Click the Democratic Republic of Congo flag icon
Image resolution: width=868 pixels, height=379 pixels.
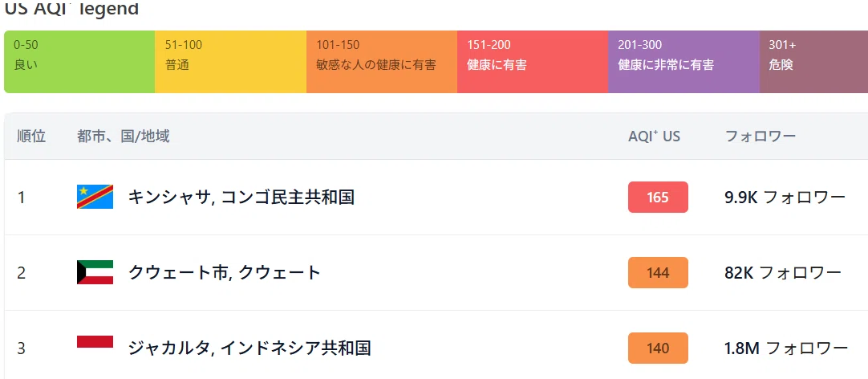(95, 197)
